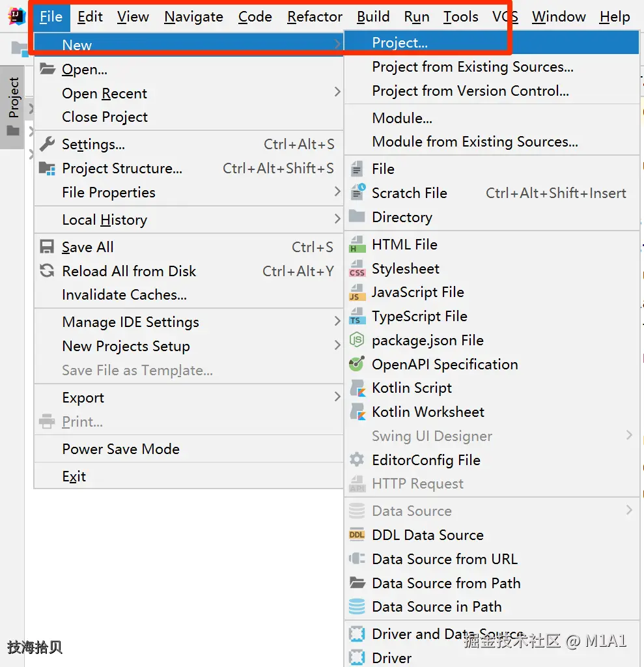The height and width of the screenshot is (667, 644).
Task: Click the floppy disk Save All icon
Action: (x=47, y=247)
